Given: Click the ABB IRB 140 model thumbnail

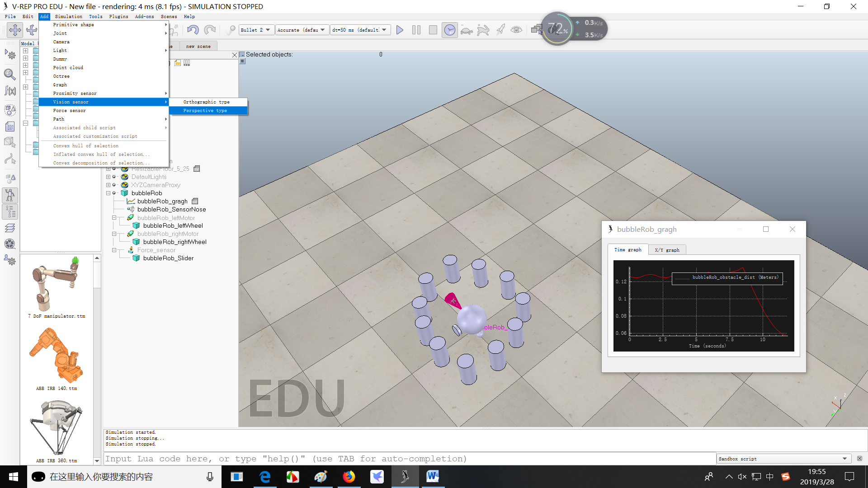Looking at the screenshot, I should (x=57, y=356).
